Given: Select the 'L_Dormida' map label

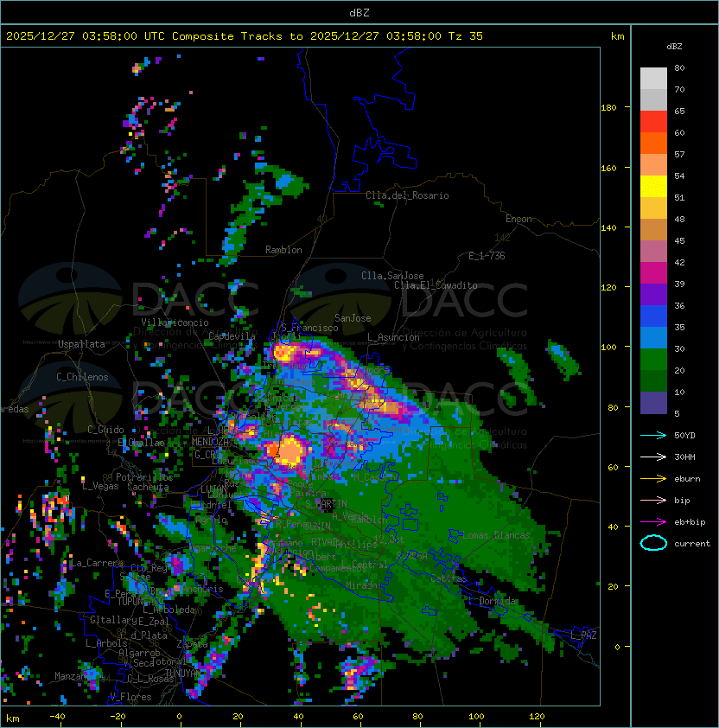Looking at the screenshot, I should 492,601.
